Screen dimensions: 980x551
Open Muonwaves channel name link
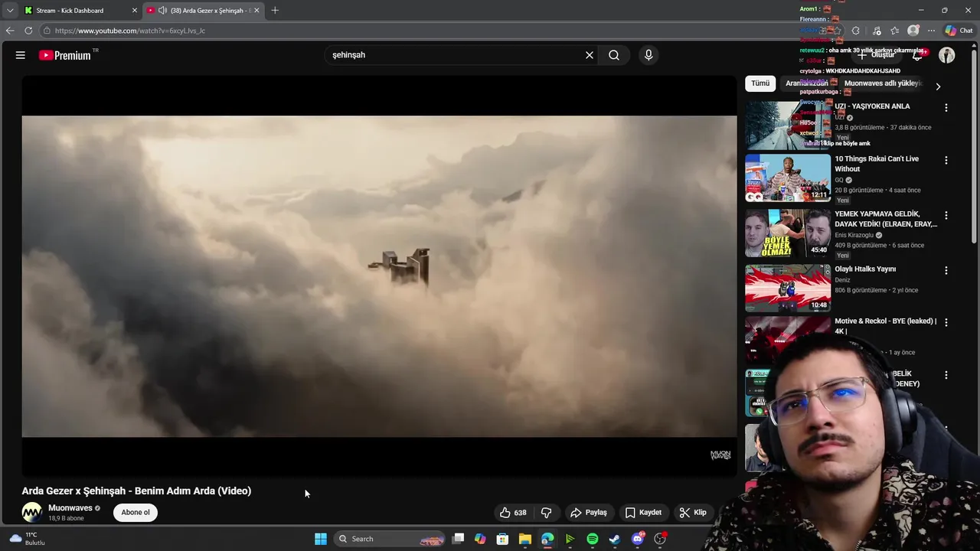click(x=70, y=508)
